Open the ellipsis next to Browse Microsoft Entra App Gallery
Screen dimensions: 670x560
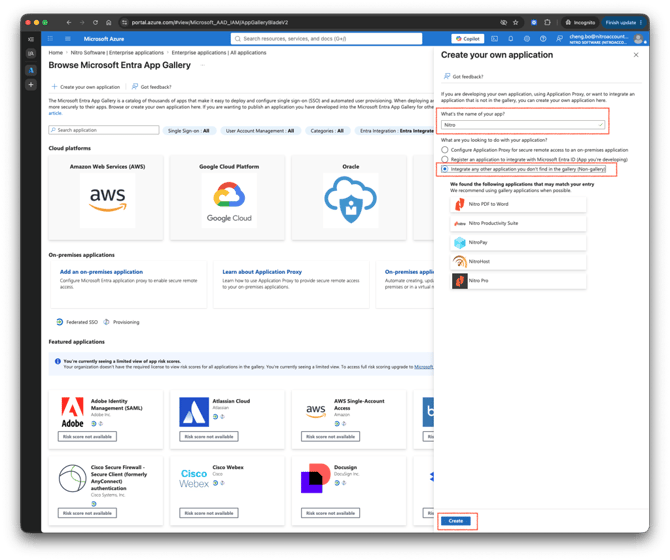[203, 65]
